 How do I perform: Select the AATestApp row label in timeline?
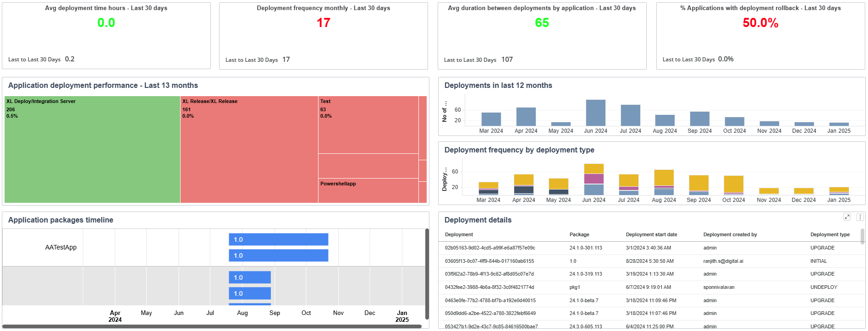pyautogui.click(x=61, y=247)
